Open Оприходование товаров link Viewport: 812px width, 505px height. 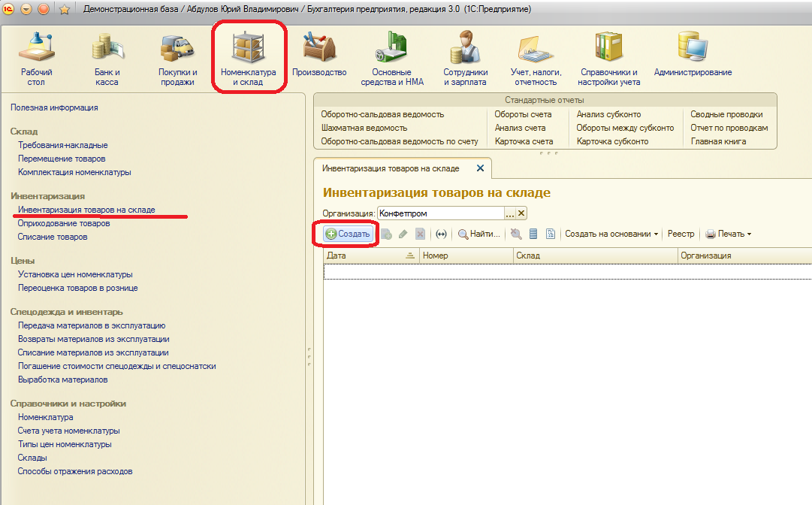tap(64, 223)
